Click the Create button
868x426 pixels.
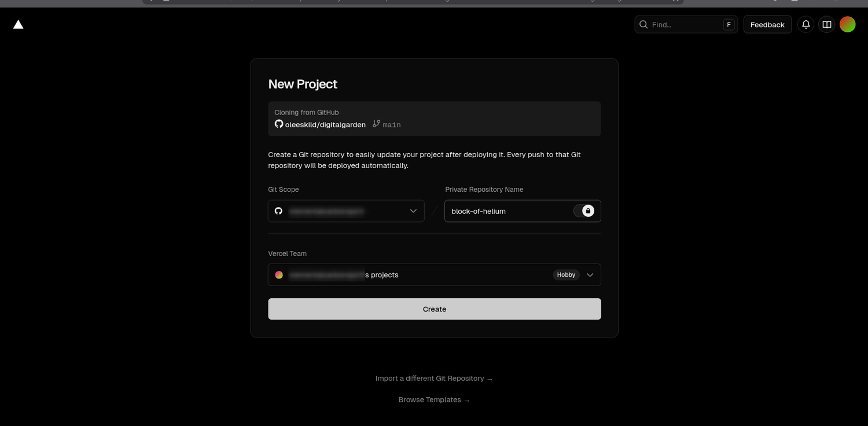click(x=435, y=309)
